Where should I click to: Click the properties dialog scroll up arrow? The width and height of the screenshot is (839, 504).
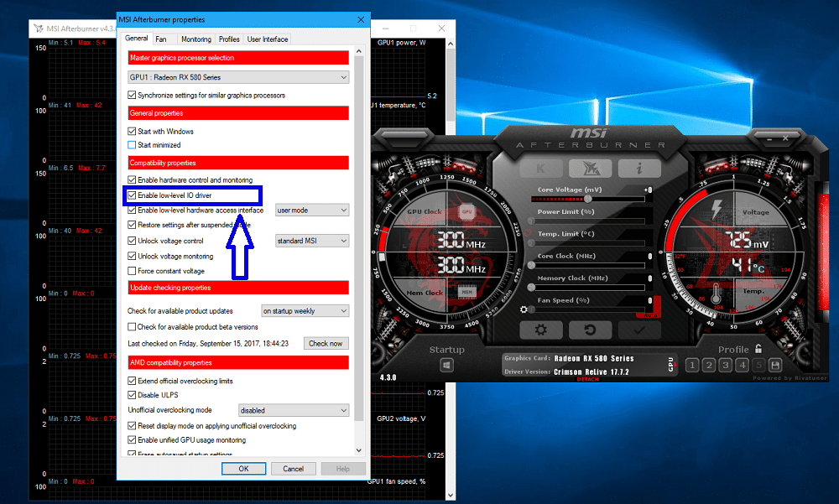tap(358, 51)
